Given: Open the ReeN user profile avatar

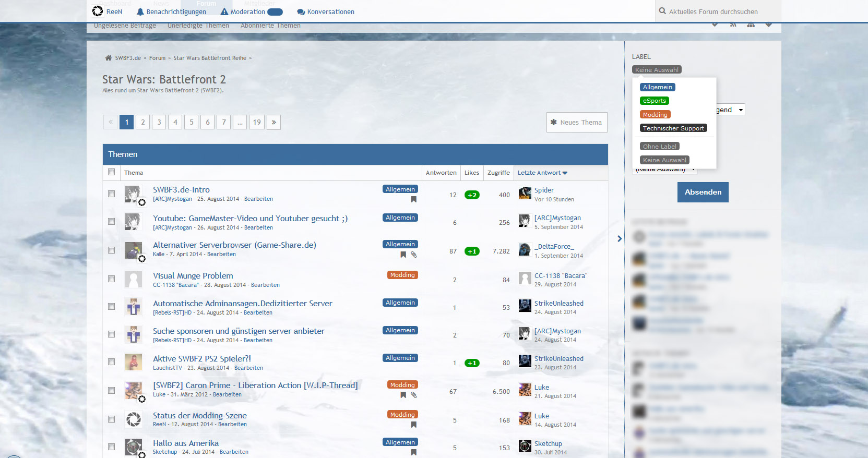Looking at the screenshot, I should coord(98,11).
